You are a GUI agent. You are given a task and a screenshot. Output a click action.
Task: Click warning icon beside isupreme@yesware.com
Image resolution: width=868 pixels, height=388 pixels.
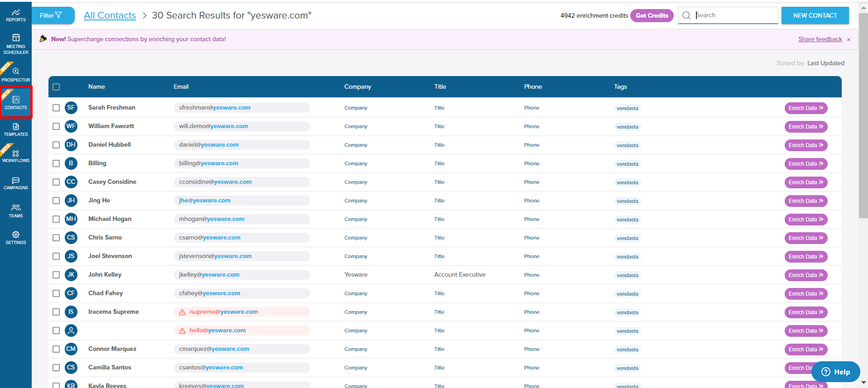[182, 312]
